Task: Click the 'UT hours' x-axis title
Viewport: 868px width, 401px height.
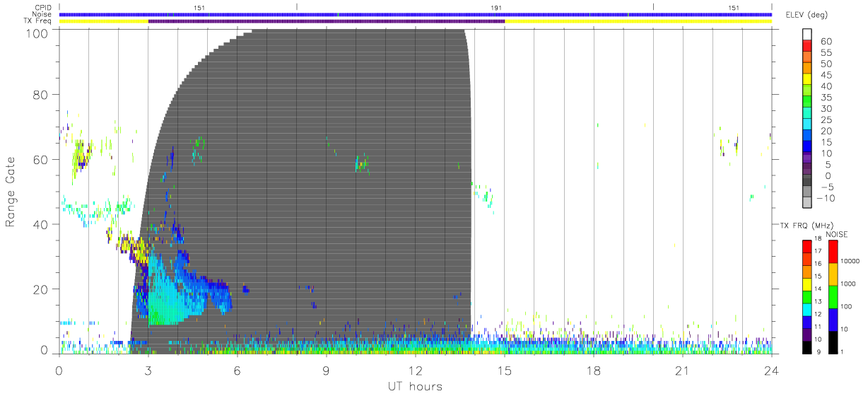Action: pos(414,387)
